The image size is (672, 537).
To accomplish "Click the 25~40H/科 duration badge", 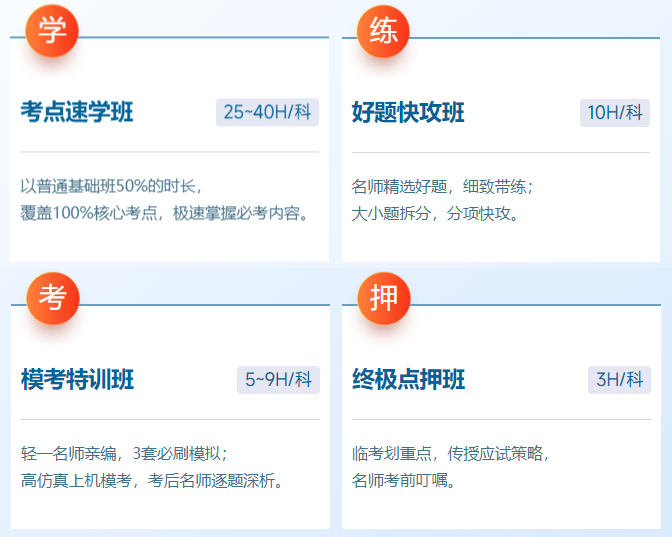I will point(267,112).
